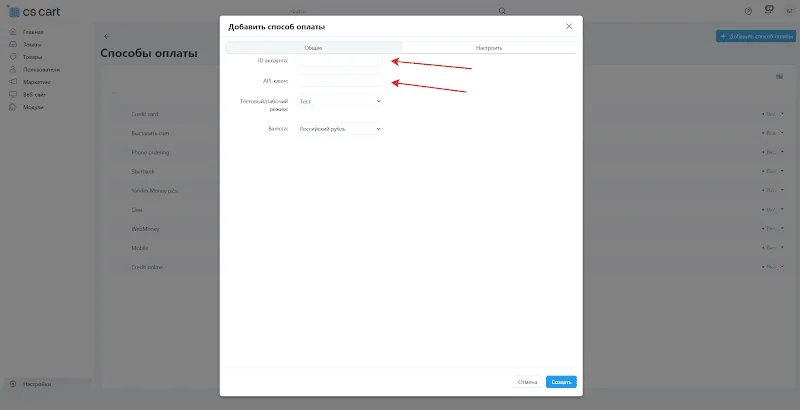Click the Отмена button
Viewport: 800px width, 410px height.
[527, 382]
